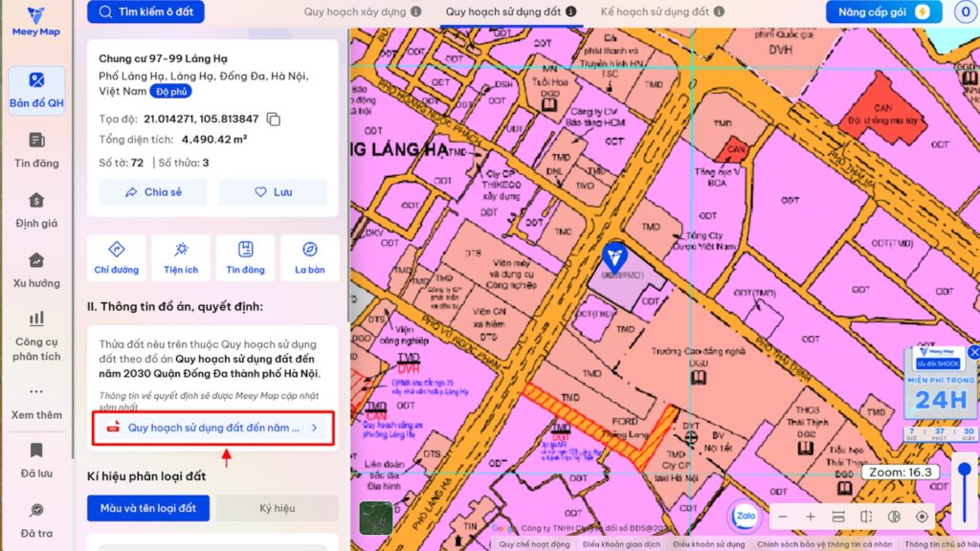
Task: Click the my-location target icon on map
Action: click(x=922, y=516)
